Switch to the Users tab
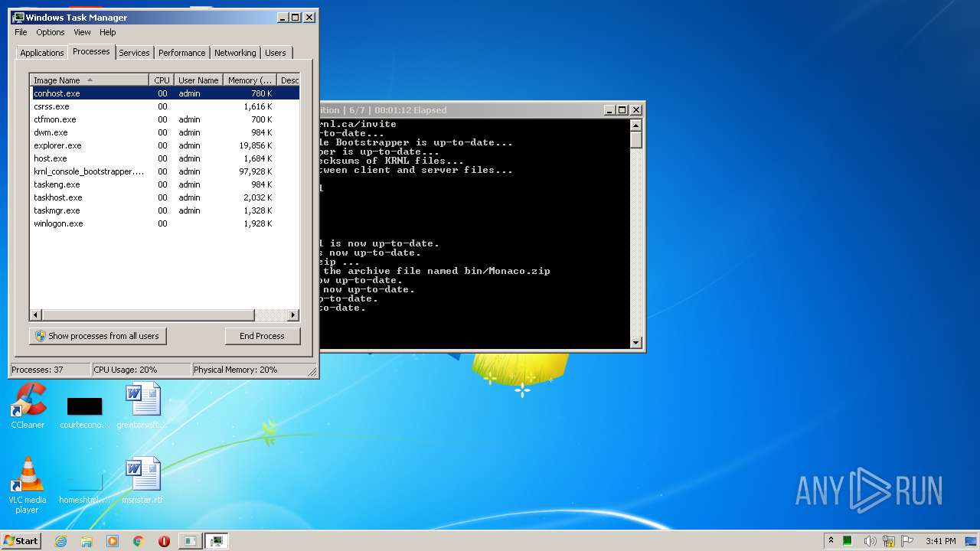This screenshot has width=980, height=551. pyautogui.click(x=275, y=53)
